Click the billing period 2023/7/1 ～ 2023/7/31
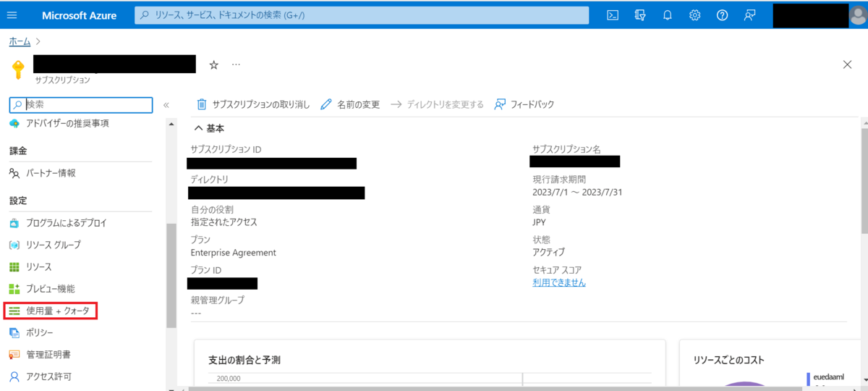Image resolution: width=868 pixels, height=391 pixels. tap(577, 192)
